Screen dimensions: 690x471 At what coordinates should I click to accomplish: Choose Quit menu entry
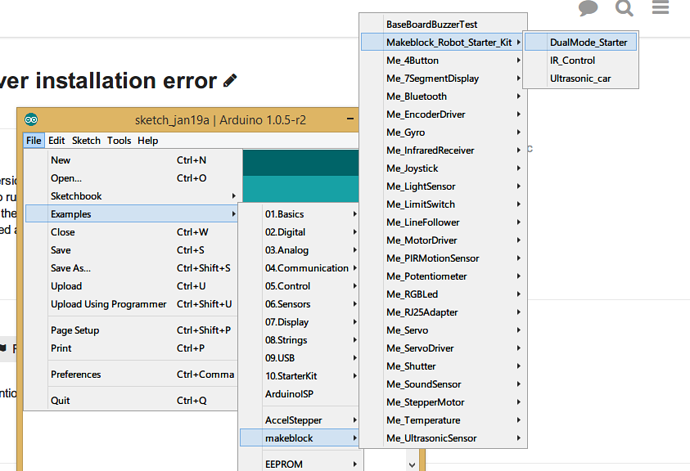coord(131,401)
